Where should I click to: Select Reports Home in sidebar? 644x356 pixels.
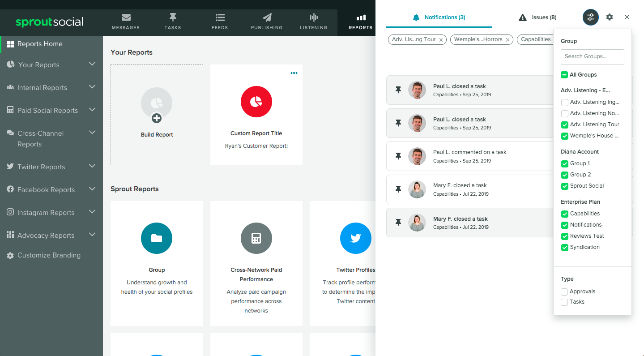[51, 44]
